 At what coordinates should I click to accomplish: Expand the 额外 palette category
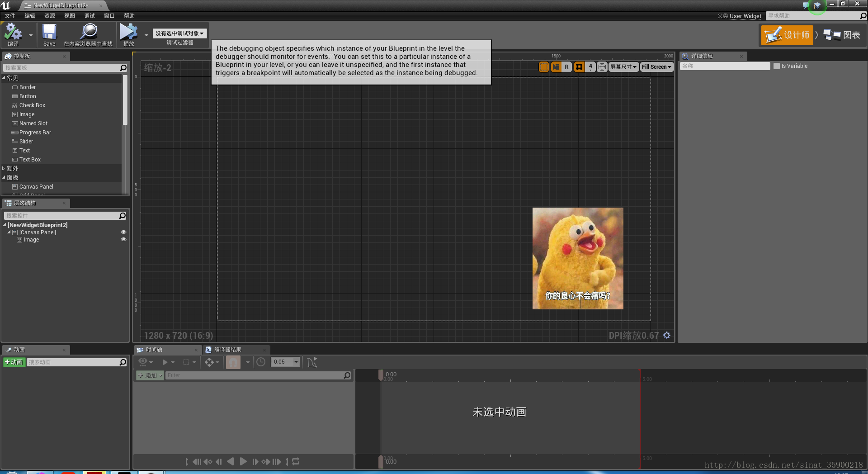pyautogui.click(x=4, y=168)
